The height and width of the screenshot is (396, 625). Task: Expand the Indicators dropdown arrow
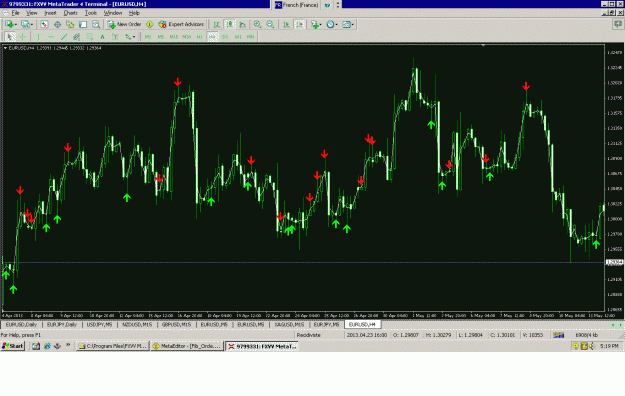(x=320, y=25)
